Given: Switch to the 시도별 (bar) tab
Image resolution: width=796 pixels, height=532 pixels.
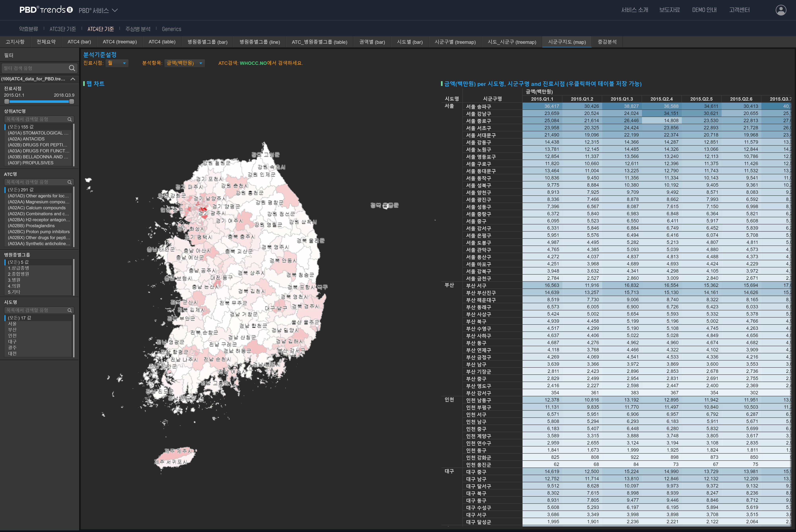Looking at the screenshot, I should [x=410, y=42].
